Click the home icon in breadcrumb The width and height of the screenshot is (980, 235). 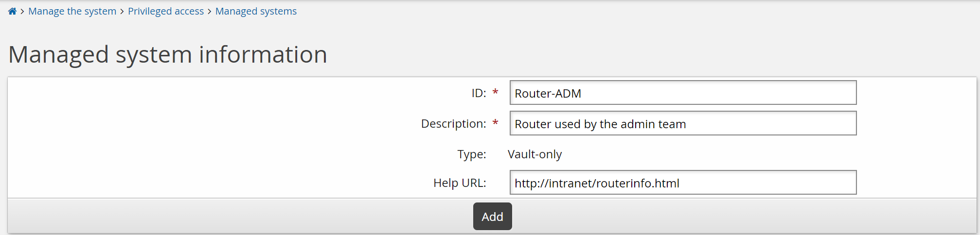pos(13,11)
